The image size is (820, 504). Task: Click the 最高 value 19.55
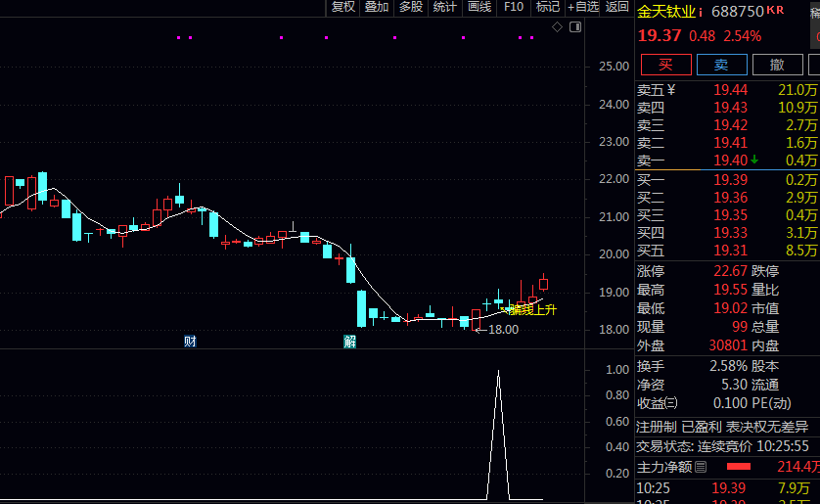[x=731, y=290]
